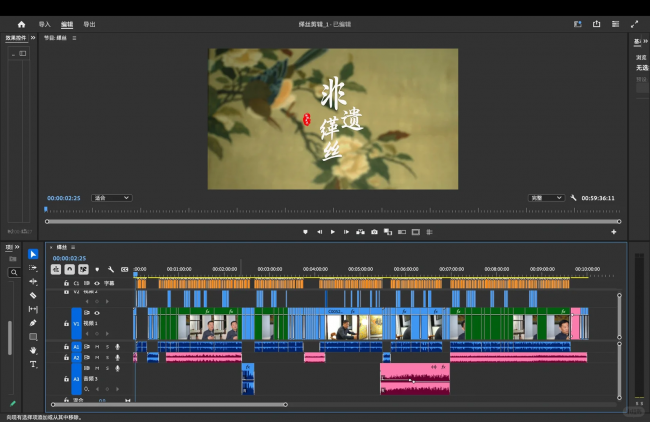Viewport: 650px width, 422px height.
Task: Switch to the 导出 workspace tab
Action: (x=90, y=23)
